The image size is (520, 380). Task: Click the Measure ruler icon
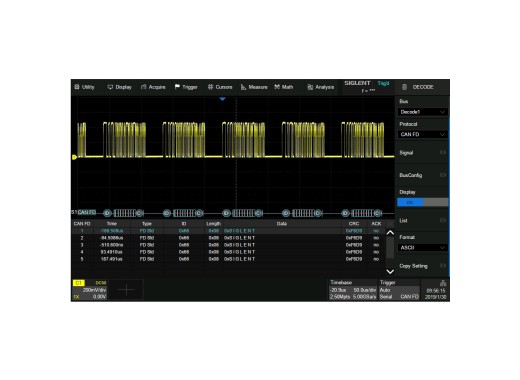(x=243, y=87)
